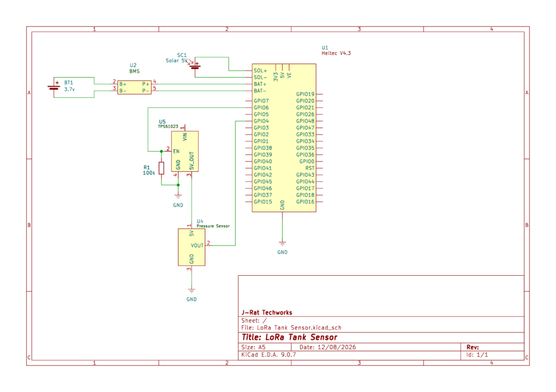The height and width of the screenshot is (392, 556).
Task: Click the 'KiCad E.D.A. 9.0.7' text
Action: pyautogui.click(x=268, y=355)
